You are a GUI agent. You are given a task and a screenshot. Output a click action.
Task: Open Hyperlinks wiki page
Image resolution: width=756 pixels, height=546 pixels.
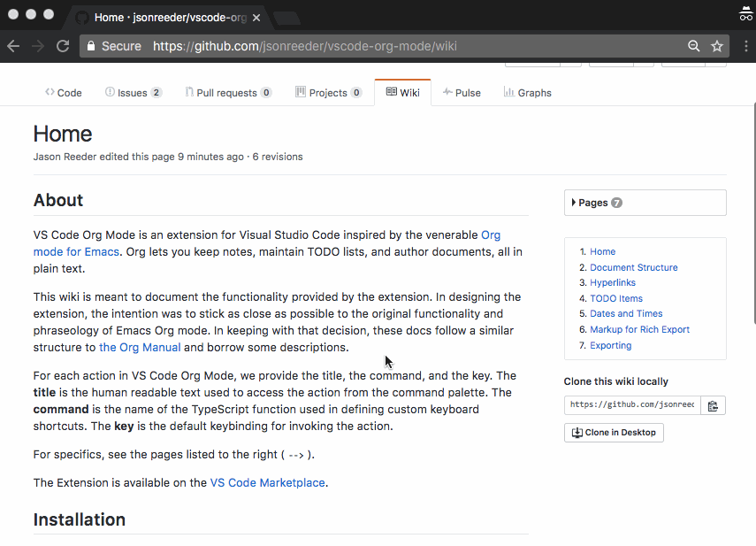pos(613,282)
